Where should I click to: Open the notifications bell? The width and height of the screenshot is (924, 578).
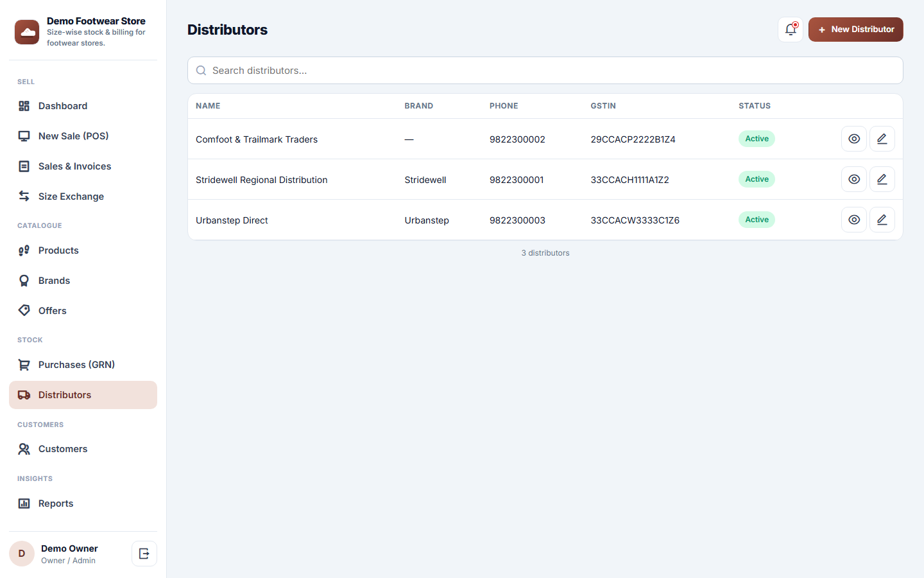(791, 30)
